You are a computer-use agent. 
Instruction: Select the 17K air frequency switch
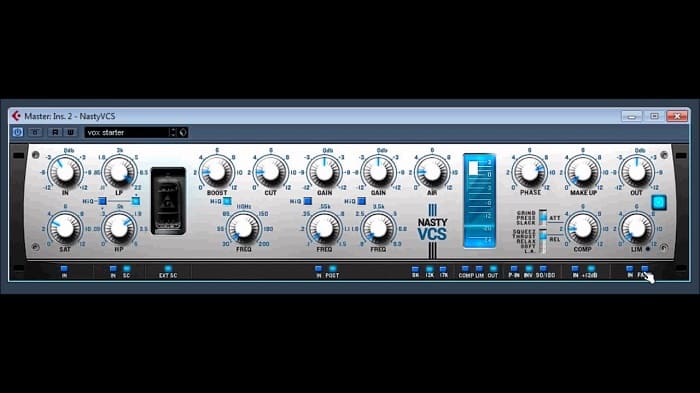pos(443,269)
